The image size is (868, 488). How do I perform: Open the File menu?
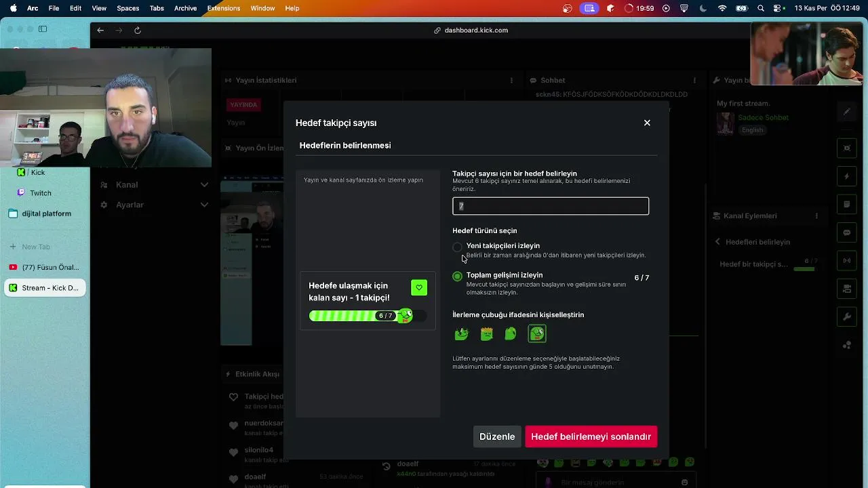54,8
